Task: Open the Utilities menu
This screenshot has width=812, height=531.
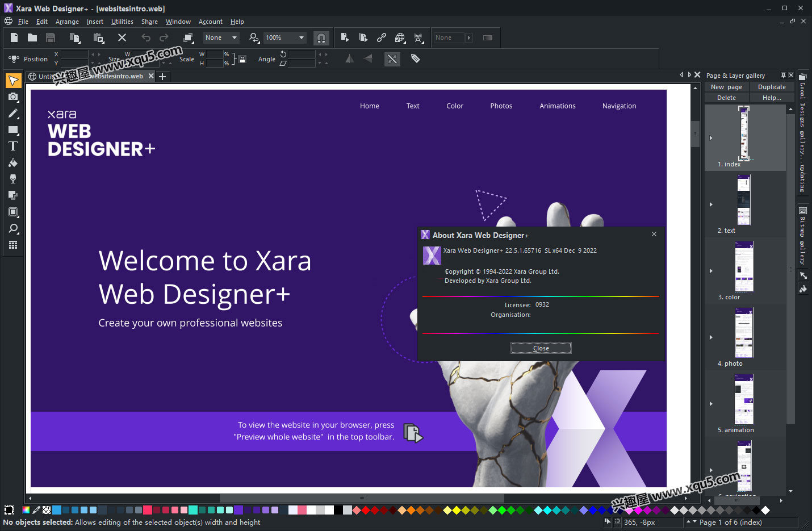Action: click(x=122, y=22)
